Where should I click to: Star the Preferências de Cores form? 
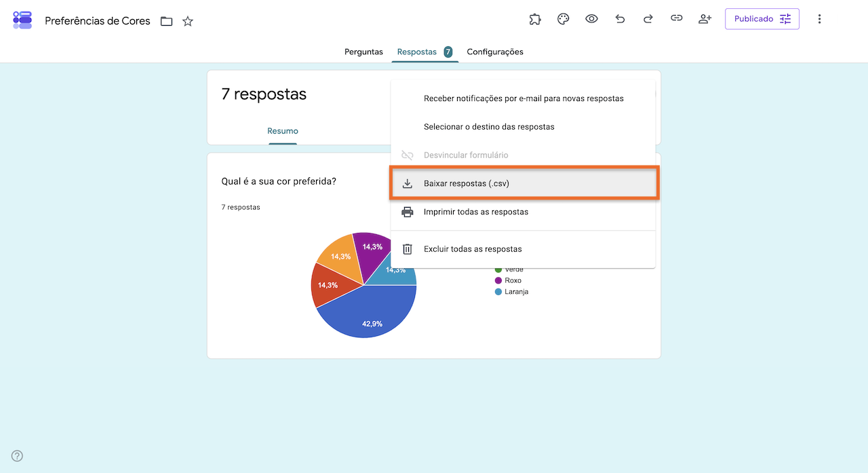pos(188,21)
